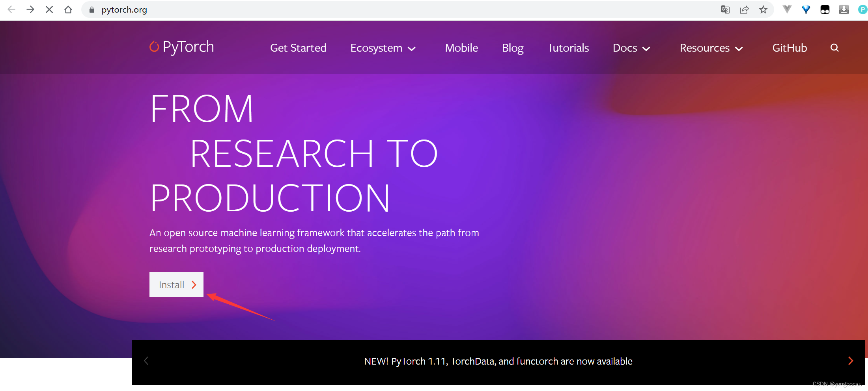Screen dimensions: 868x391
Task: Go to the Blog page
Action: (x=513, y=48)
